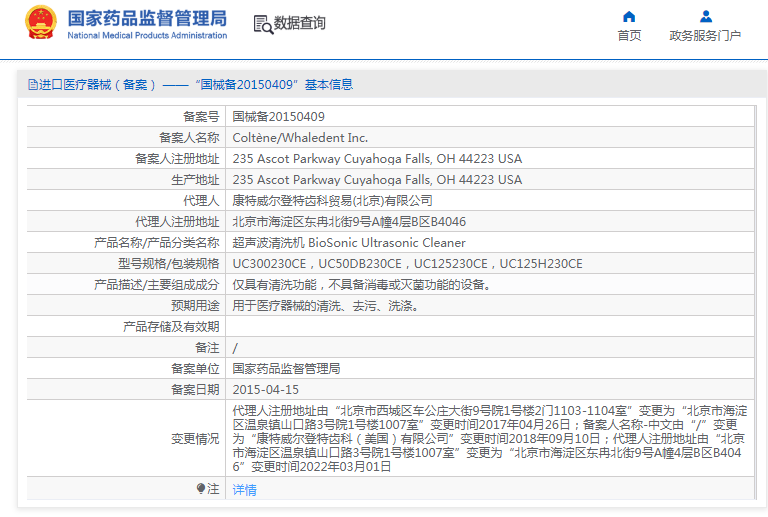
Task: Go to 首页 text link
Action: 629,35
